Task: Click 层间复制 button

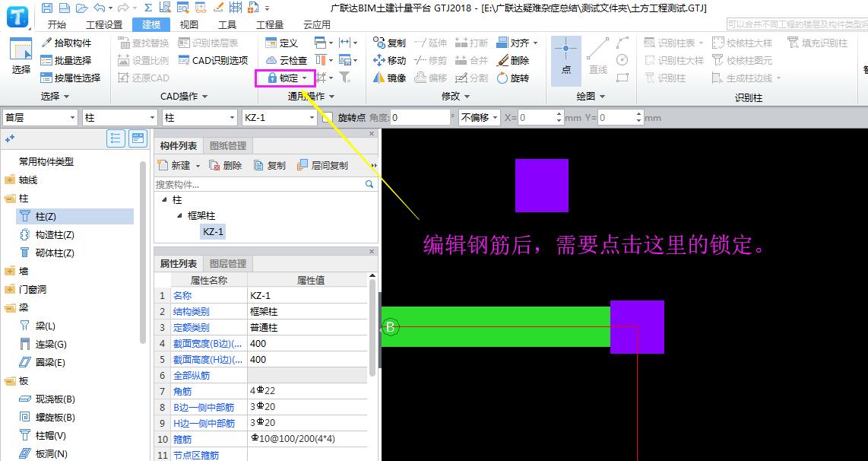Action: tap(323, 165)
